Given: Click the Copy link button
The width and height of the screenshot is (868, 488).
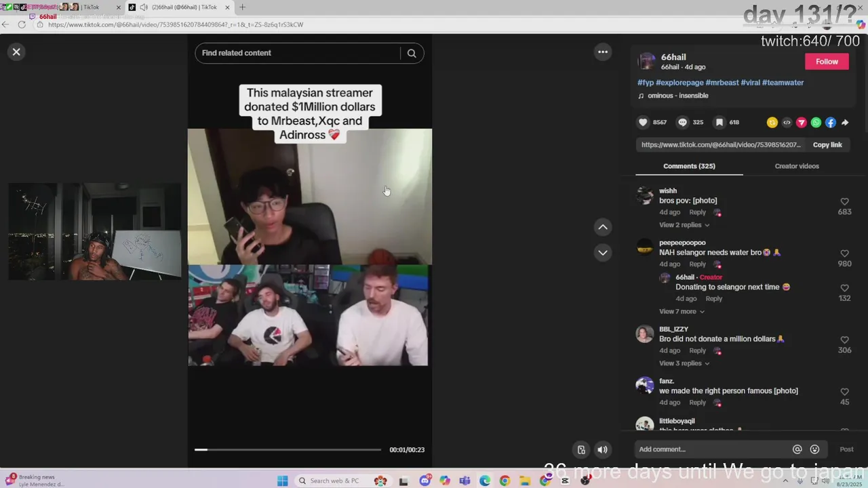Looking at the screenshot, I should [x=827, y=145].
